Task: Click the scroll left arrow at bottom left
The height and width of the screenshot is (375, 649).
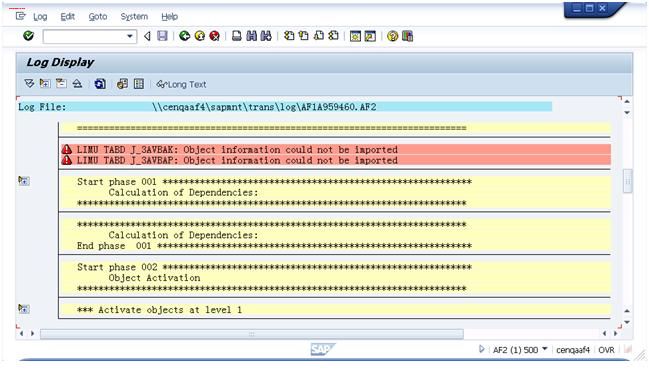Action: pyautogui.click(x=22, y=333)
